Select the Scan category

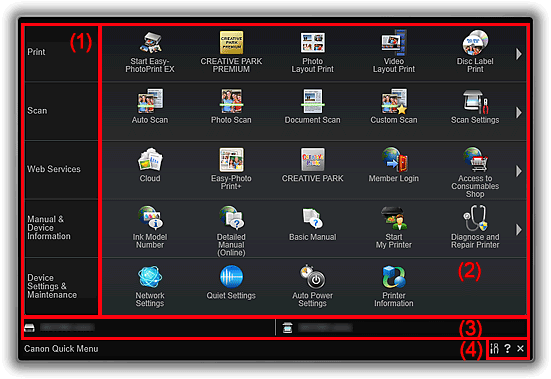[61, 111]
